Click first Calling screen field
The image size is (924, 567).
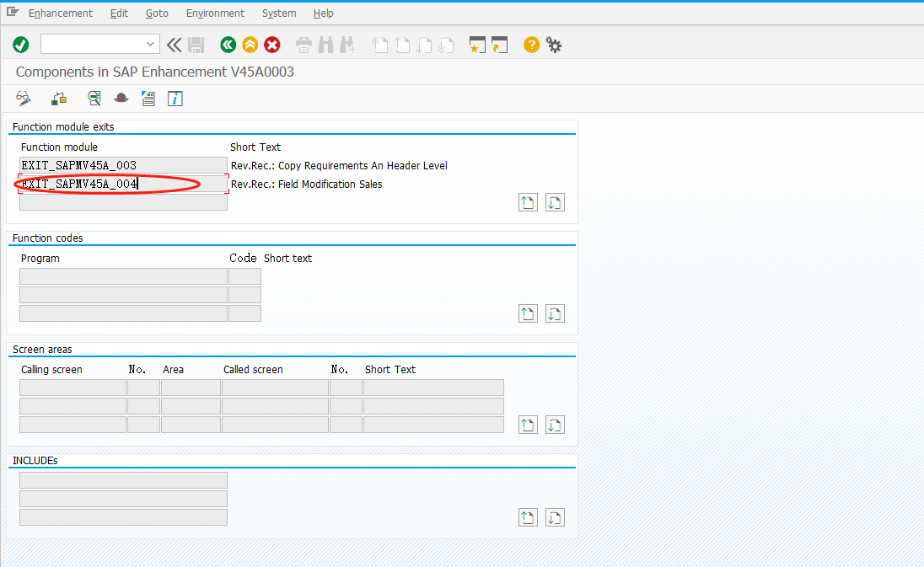(73, 388)
